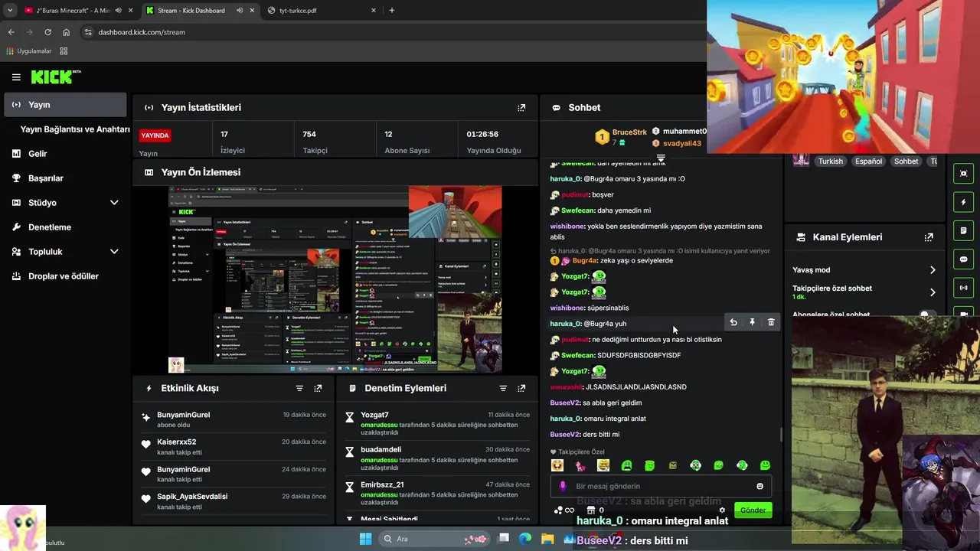Reply to haruka_0's highlighted chat message
980x551 pixels.
[x=733, y=323]
